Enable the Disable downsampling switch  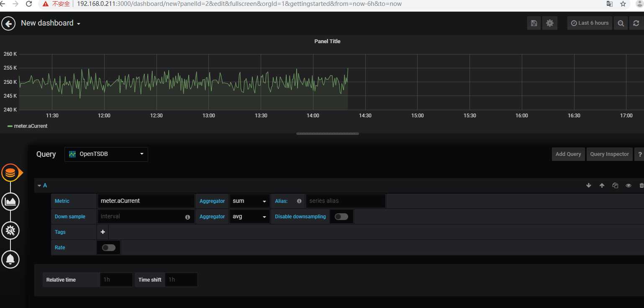coord(341,217)
